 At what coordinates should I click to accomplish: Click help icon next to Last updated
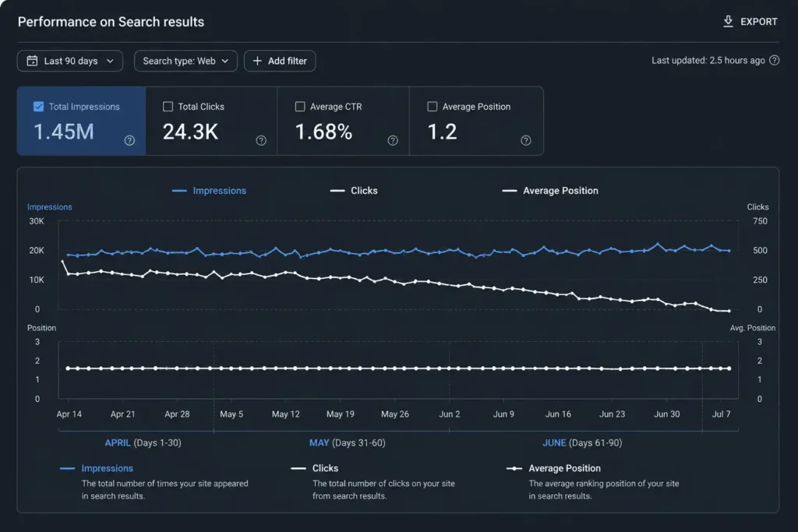774,61
